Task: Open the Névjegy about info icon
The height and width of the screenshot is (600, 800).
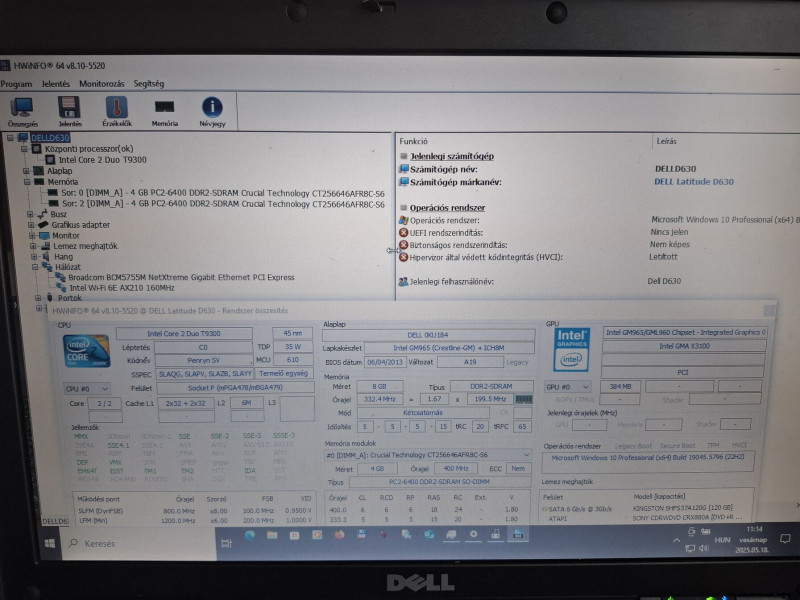Action: (212, 111)
